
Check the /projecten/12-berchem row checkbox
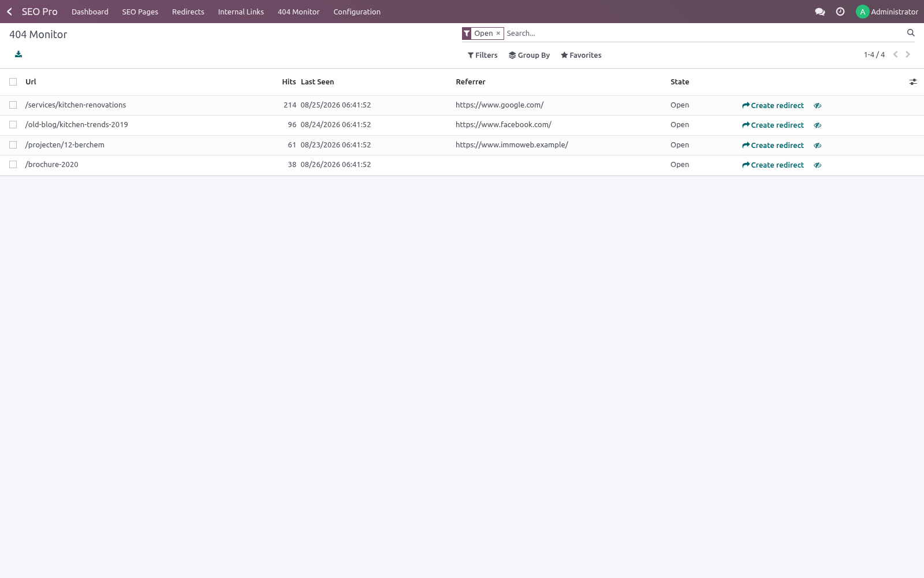point(13,145)
